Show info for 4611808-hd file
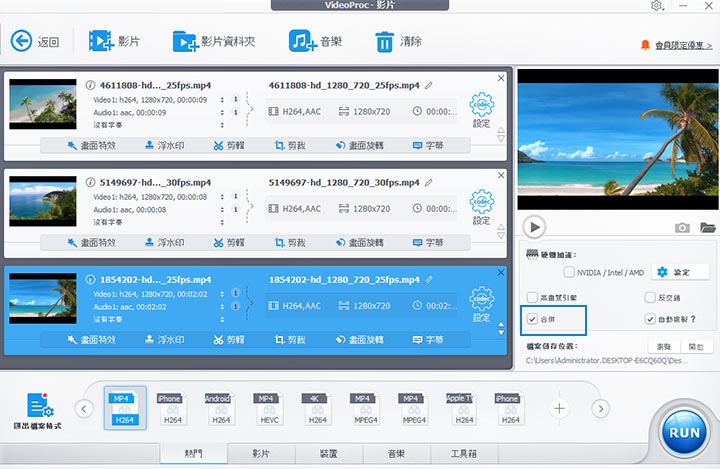 click(90, 85)
